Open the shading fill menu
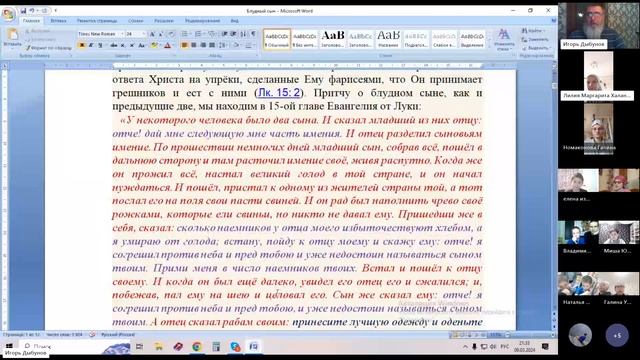Viewport: 640px width, 360px height. pos(237,45)
